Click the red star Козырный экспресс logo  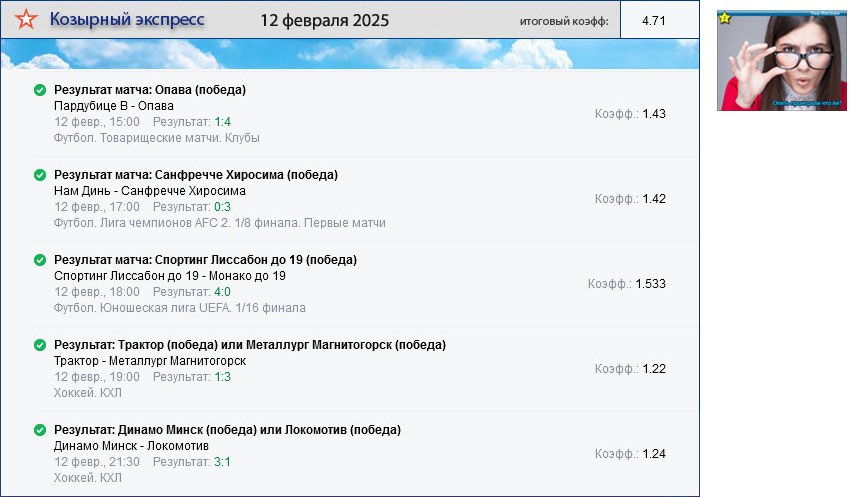coord(27,20)
